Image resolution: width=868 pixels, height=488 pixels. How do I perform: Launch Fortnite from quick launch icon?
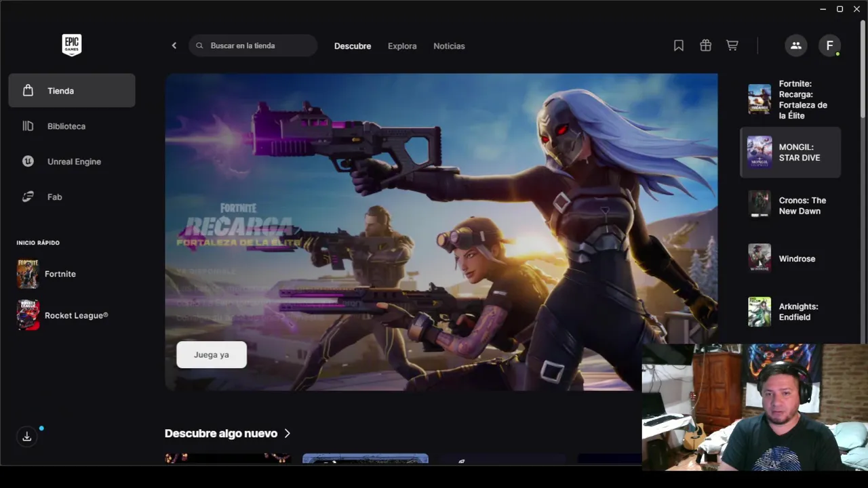pyautogui.click(x=28, y=274)
